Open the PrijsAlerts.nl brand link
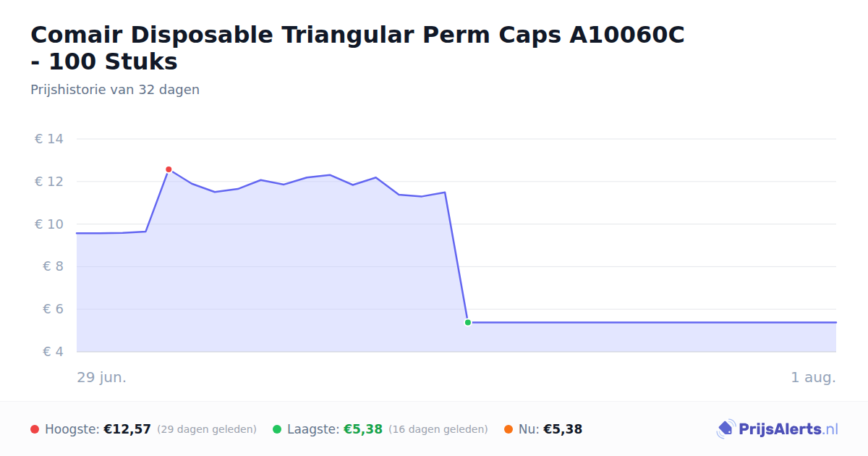Image resolution: width=868 pixels, height=456 pixels. (778, 429)
